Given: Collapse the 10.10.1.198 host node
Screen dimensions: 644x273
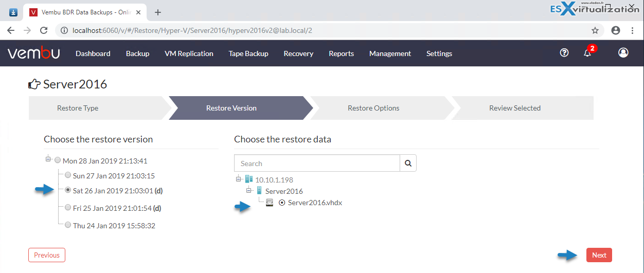Looking at the screenshot, I should [239, 179].
